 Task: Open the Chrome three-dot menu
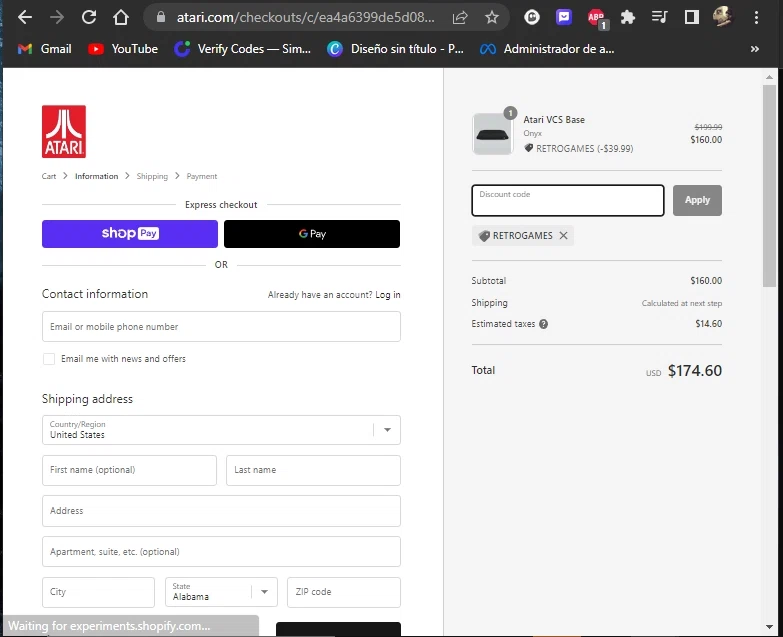click(757, 17)
